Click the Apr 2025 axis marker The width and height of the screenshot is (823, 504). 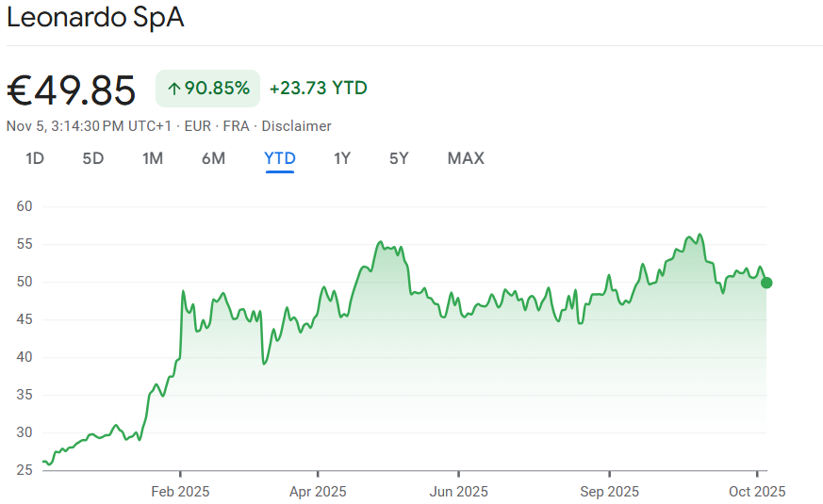(x=318, y=492)
